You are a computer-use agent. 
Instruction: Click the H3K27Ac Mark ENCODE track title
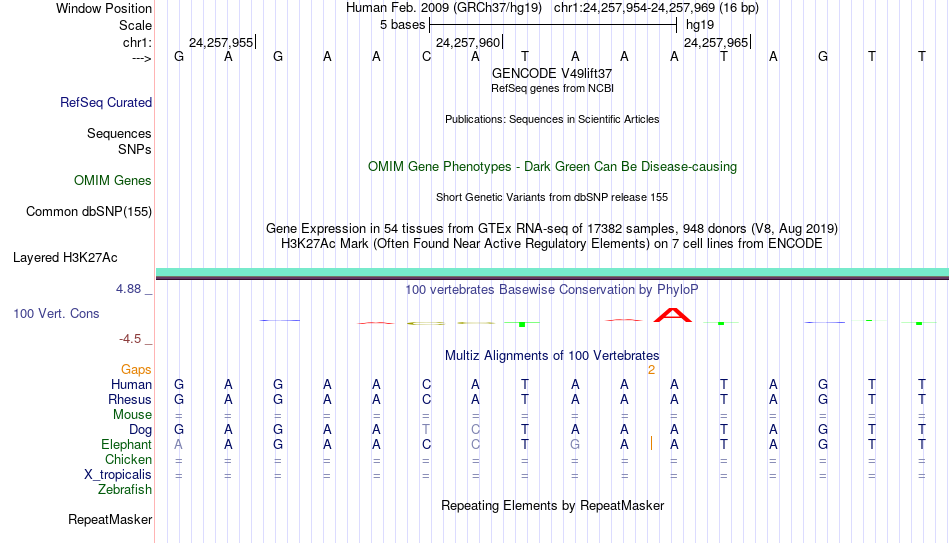(x=552, y=244)
